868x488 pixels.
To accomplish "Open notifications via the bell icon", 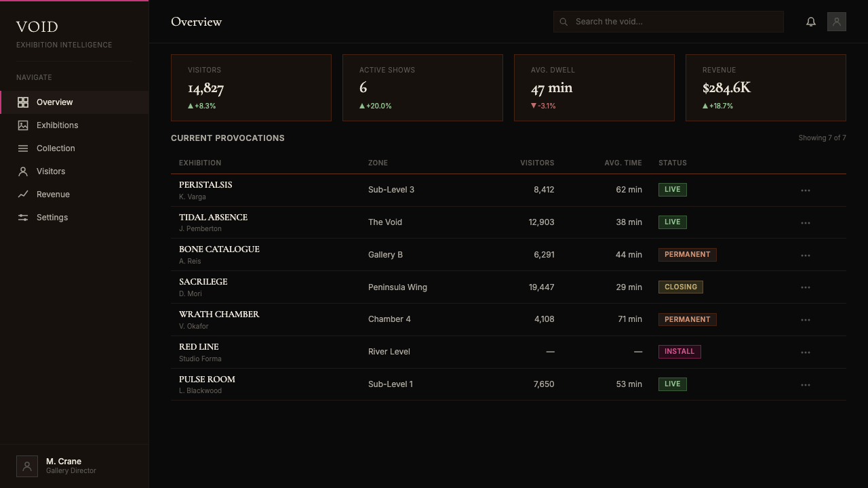I will (x=811, y=22).
